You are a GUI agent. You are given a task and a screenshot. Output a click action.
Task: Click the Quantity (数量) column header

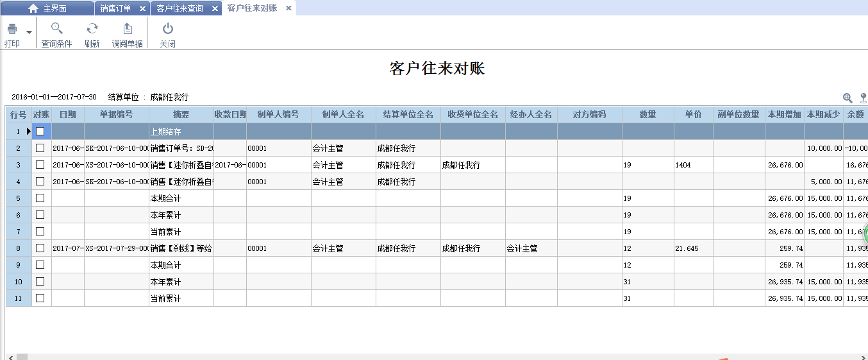[x=647, y=115]
